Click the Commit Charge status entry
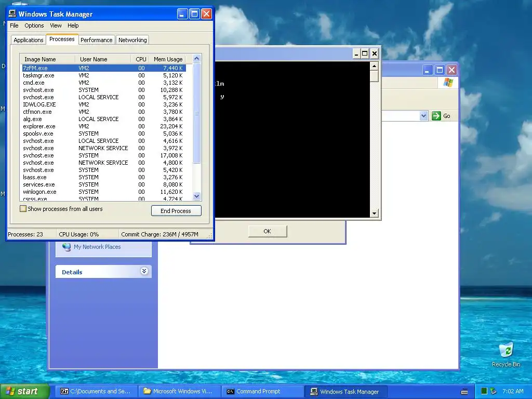 [x=159, y=234]
